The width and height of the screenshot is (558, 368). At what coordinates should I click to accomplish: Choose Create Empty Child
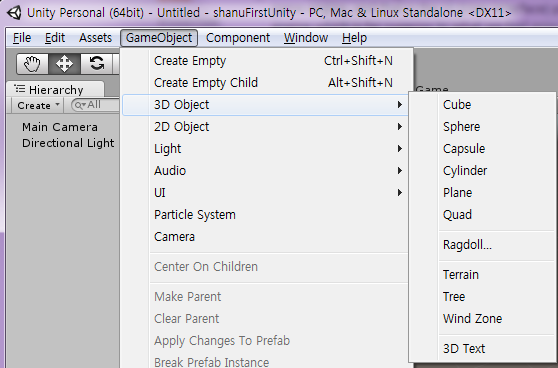265,83
